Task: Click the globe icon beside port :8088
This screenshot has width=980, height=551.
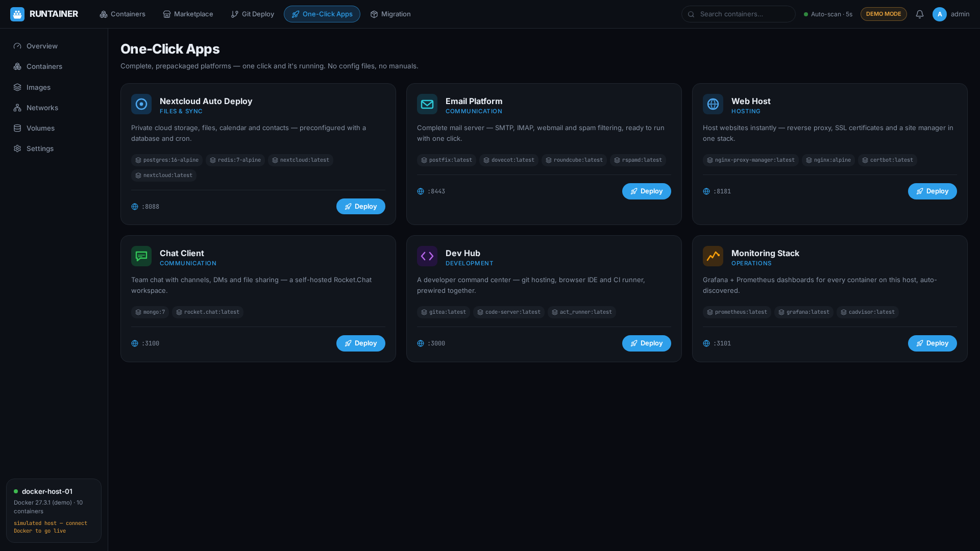Action: tap(135, 207)
